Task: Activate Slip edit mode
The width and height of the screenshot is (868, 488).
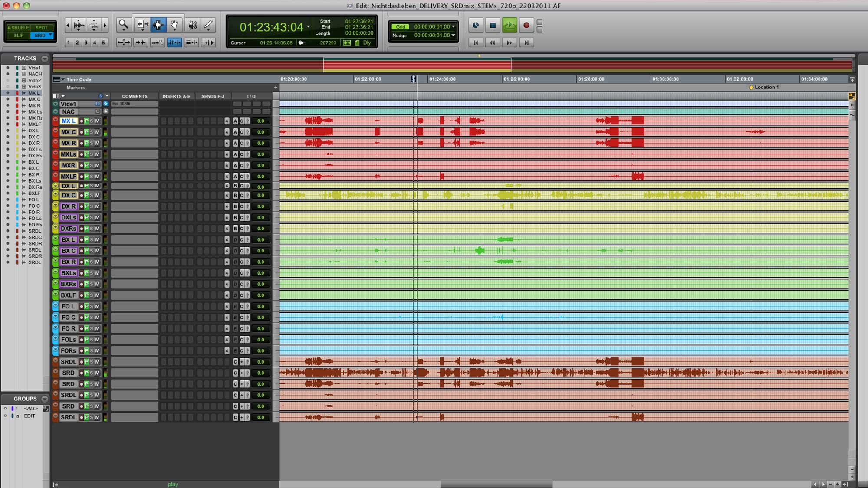Action: coord(18,36)
